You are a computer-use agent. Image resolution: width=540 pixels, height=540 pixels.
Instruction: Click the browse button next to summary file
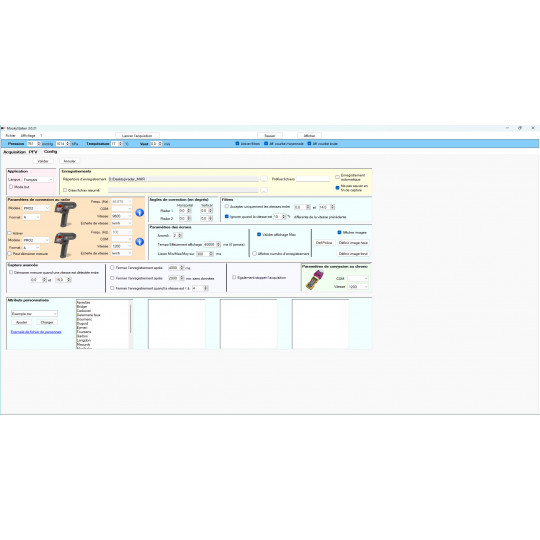point(264,190)
